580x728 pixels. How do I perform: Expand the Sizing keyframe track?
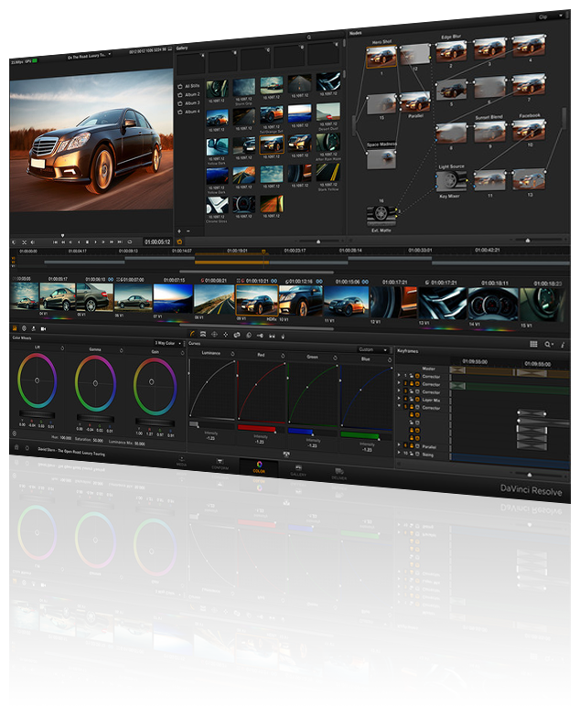399,452
